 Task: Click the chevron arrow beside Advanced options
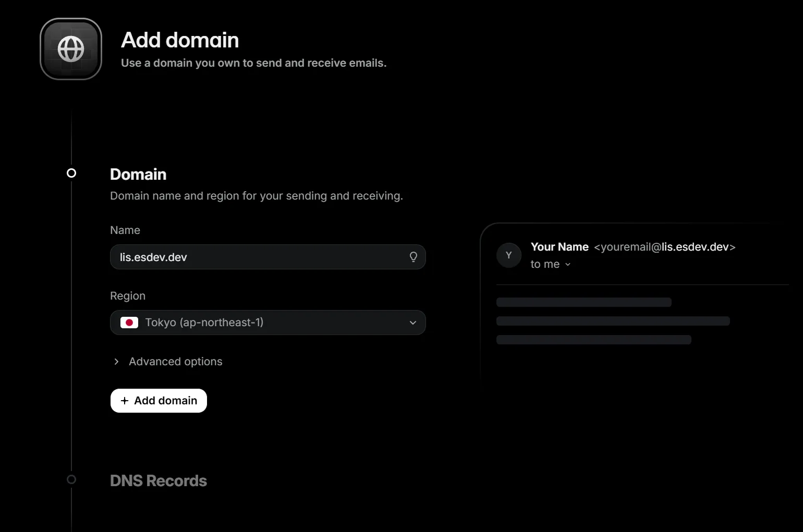tap(116, 362)
